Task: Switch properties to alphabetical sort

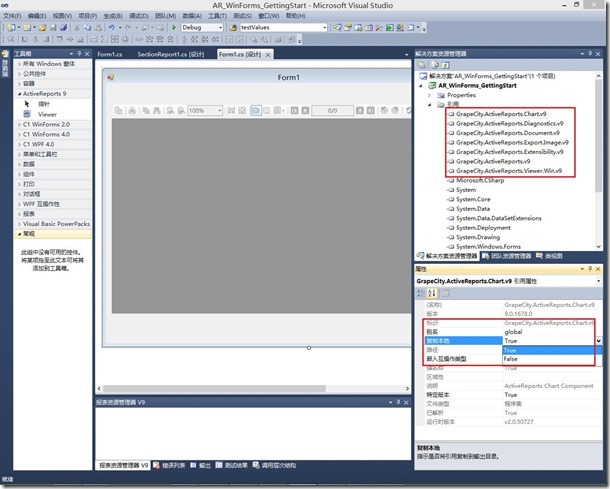Action: pos(432,293)
